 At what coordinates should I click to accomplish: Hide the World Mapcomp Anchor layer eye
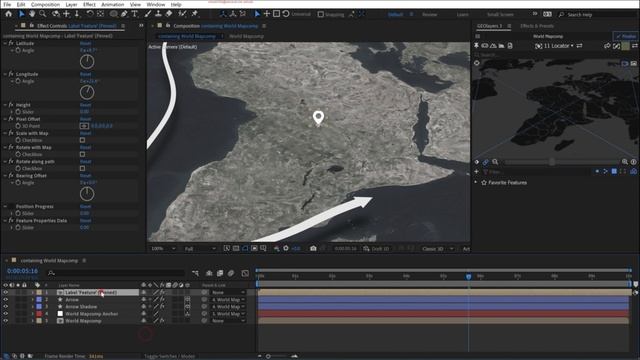tap(5, 313)
